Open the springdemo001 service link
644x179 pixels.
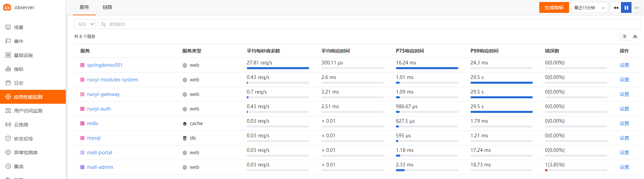coord(105,65)
